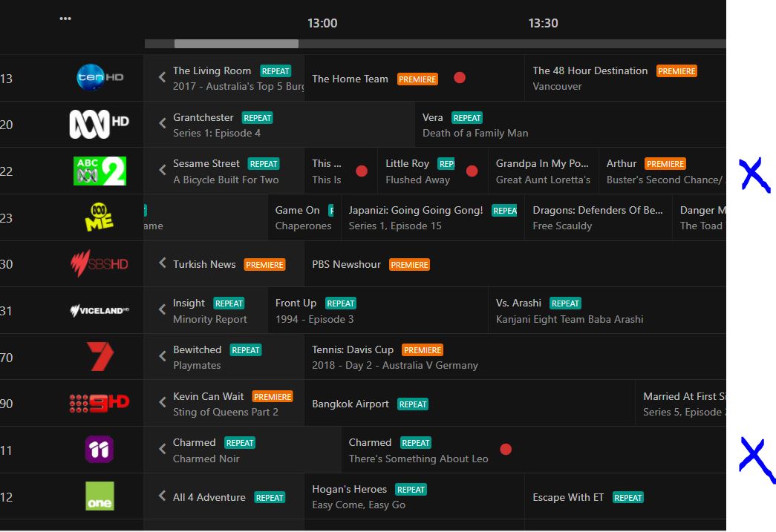Click recording dot on The Home Team

[460, 78]
